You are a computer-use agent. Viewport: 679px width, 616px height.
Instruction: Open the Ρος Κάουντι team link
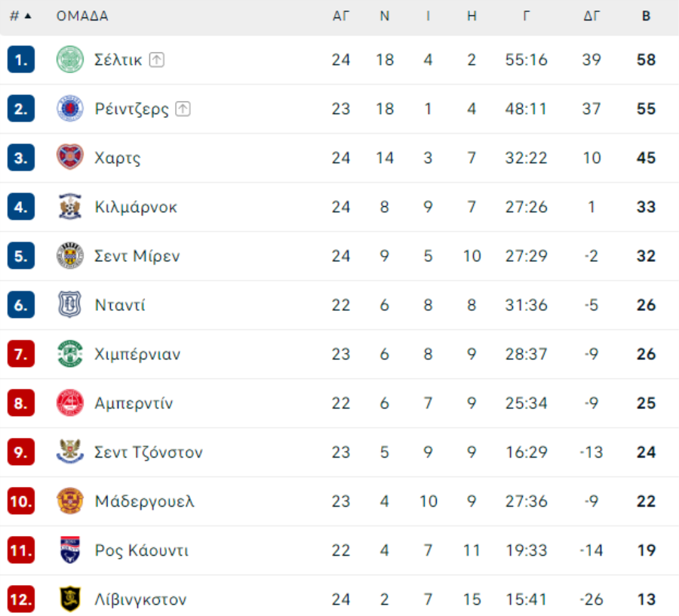(x=142, y=550)
